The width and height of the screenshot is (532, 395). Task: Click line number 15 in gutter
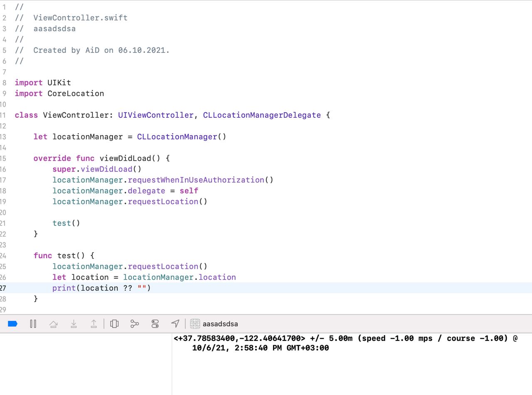tap(3, 158)
